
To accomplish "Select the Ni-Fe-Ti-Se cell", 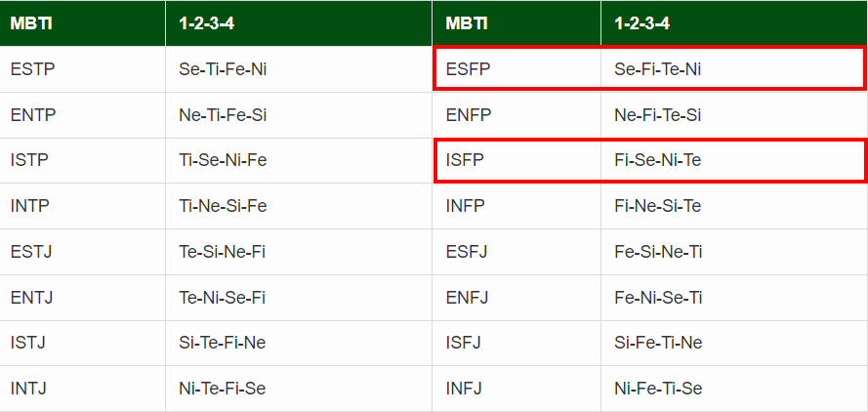I will [734, 389].
